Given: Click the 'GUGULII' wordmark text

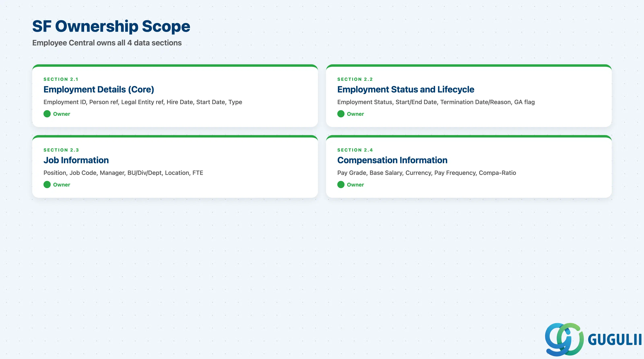Looking at the screenshot, I should point(615,340).
